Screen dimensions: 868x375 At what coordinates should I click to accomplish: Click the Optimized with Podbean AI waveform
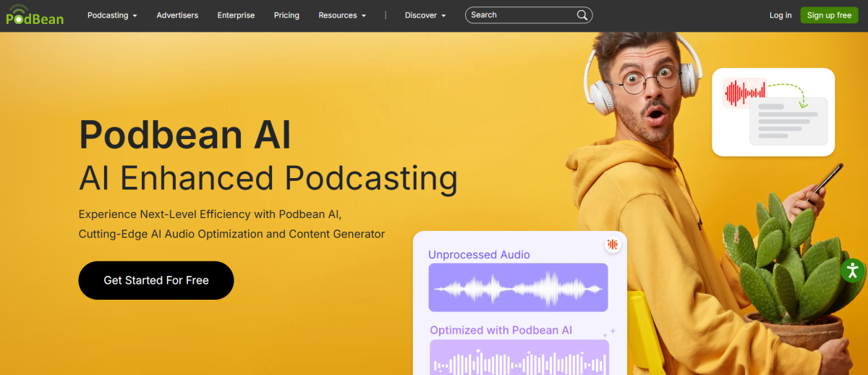(519, 358)
